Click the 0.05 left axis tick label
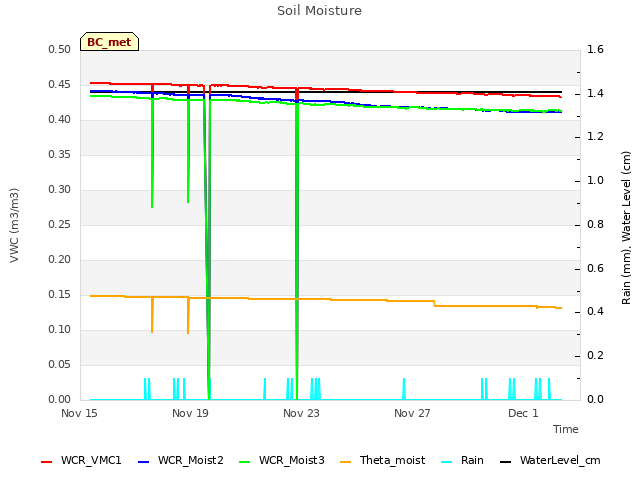Screen dimensions: 640x480 tap(60, 364)
